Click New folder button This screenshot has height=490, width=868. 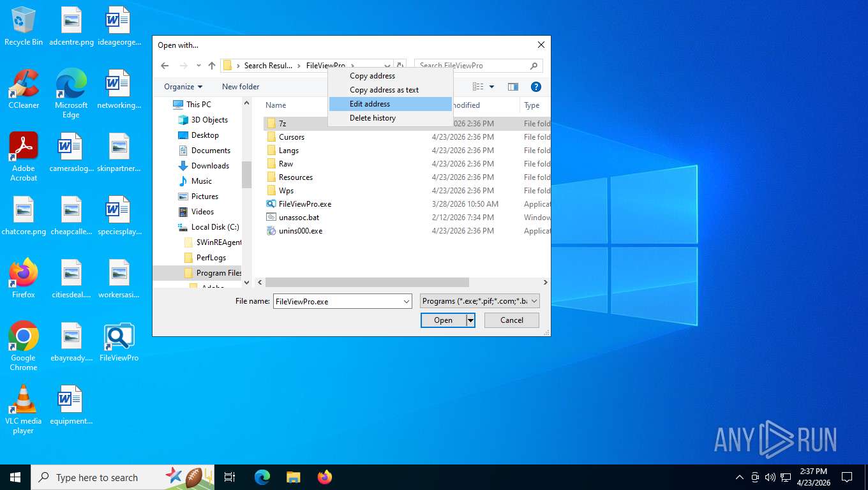pos(241,87)
